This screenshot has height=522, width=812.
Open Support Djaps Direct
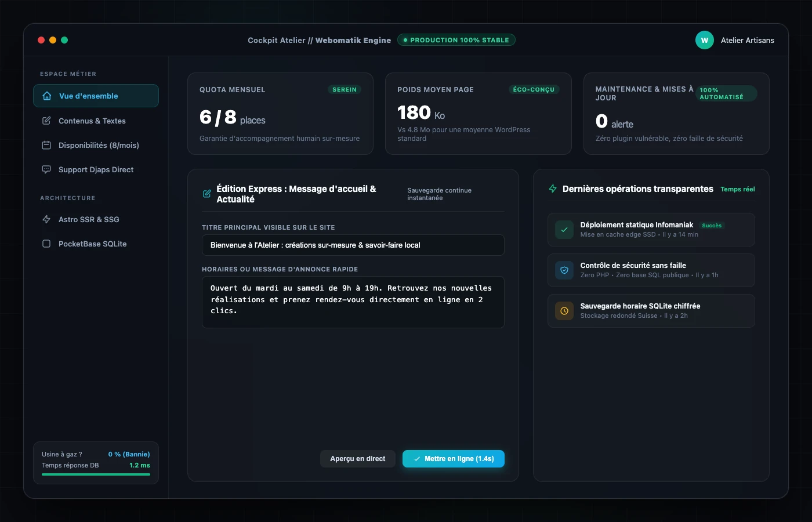96,169
